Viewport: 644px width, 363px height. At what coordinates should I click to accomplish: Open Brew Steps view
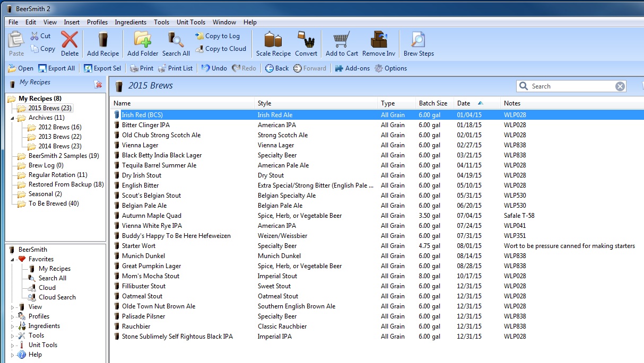(419, 43)
